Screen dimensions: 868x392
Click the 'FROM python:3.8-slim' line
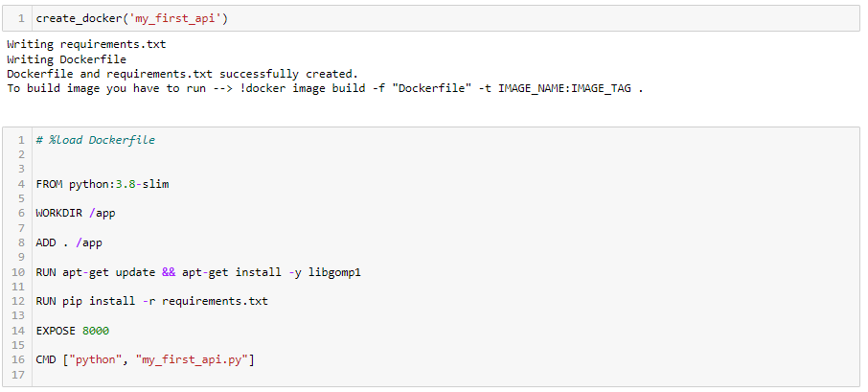click(x=103, y=184)
